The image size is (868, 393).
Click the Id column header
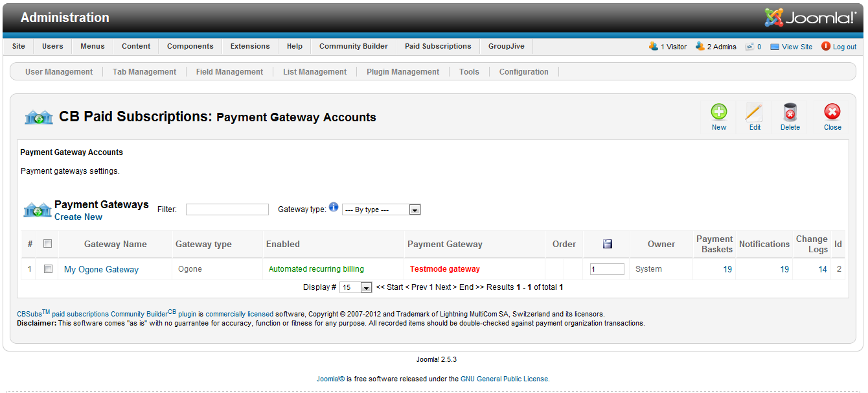pos(839,244)
